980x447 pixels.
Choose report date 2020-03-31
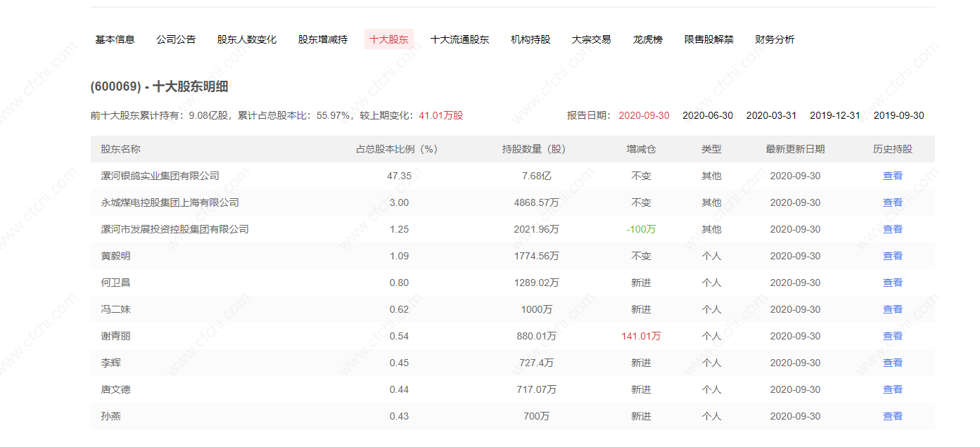point(771,115)
